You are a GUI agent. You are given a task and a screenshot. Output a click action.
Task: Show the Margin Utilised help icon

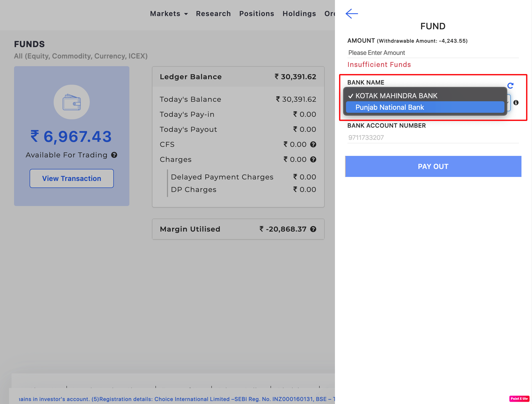(313, 229)
